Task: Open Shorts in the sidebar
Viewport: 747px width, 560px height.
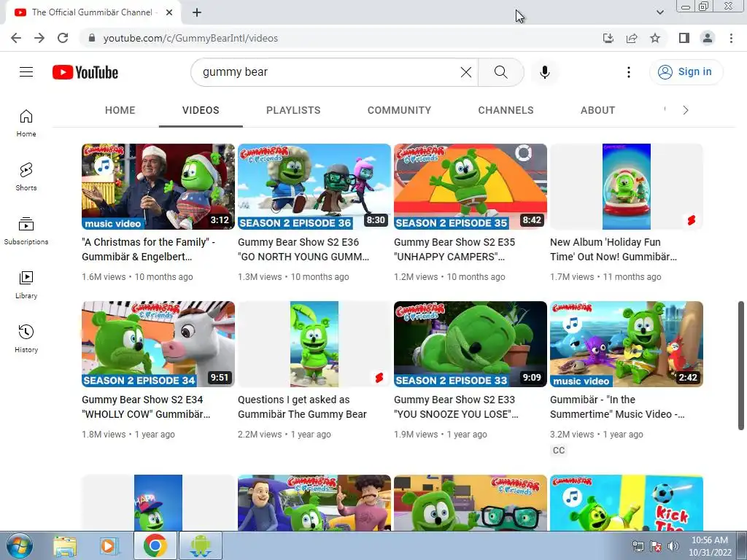Action: click(26, 177)
